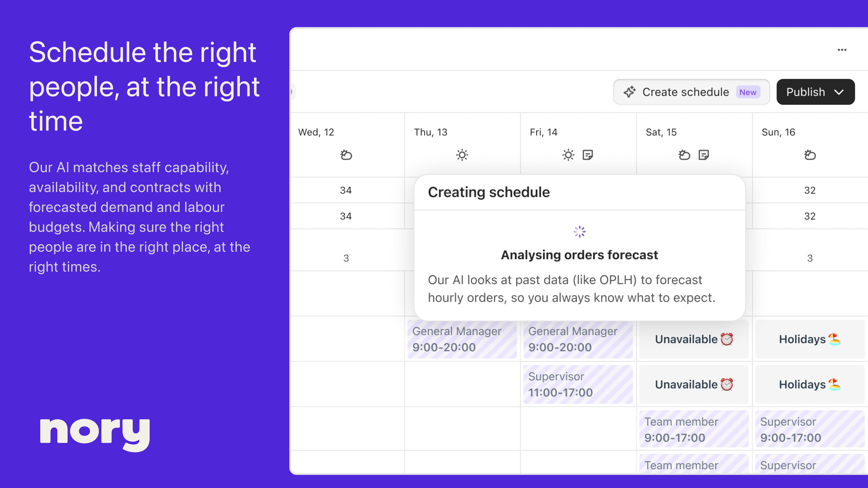Click the Create schedule button
The height and width of the screenshot is (488, 868).
click(x=685, y=92)
